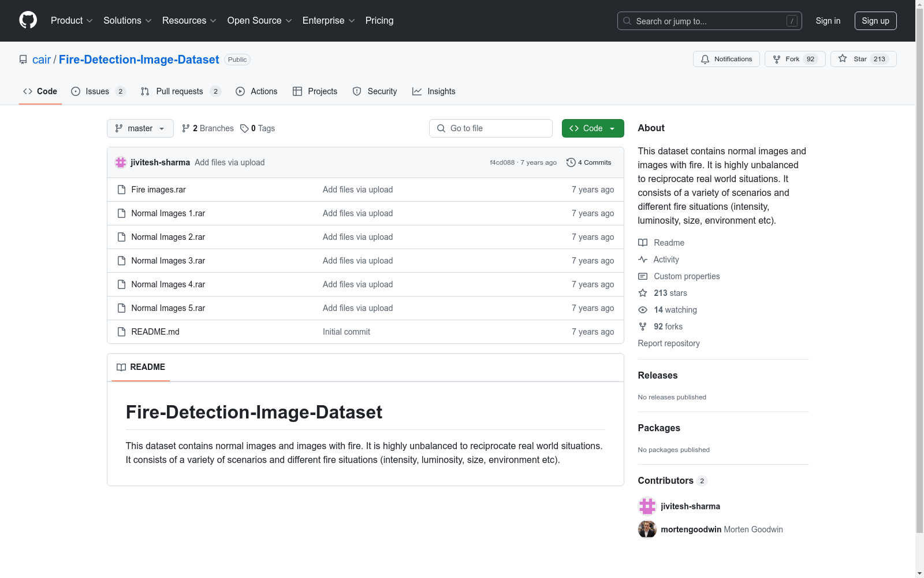This screenshot has height=578, width=924.
Task: Expand the Resources menu
Action: point(189,21)
